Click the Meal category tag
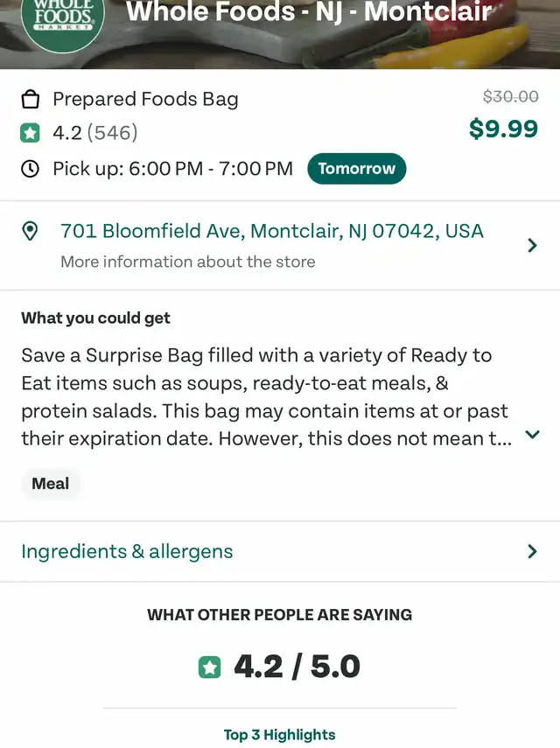This screenshot has width=560, height=748. 51,484
